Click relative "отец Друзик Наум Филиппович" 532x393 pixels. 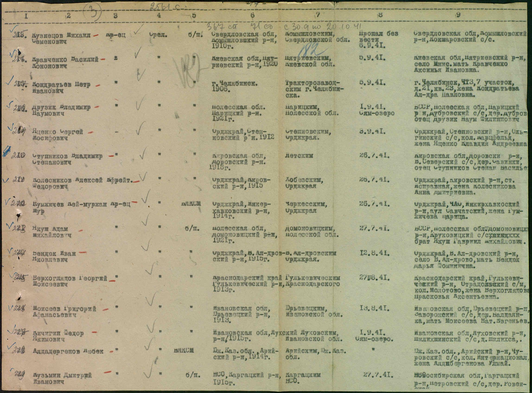[x=467, y=119]
